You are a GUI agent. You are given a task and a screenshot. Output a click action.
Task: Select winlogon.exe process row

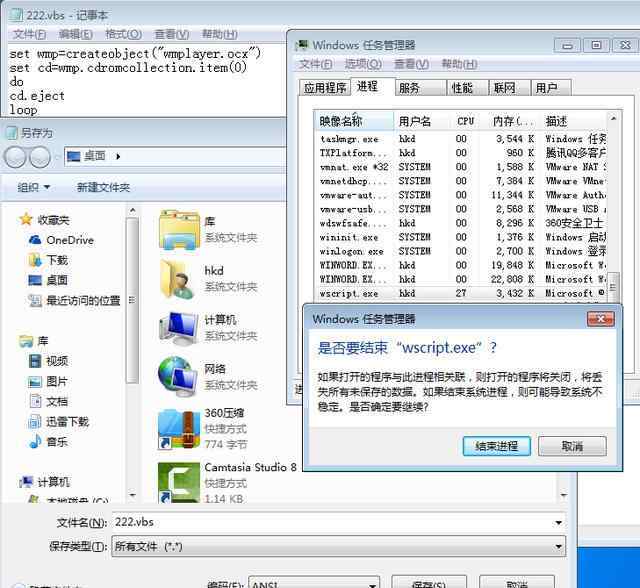[x=461, y=251]
